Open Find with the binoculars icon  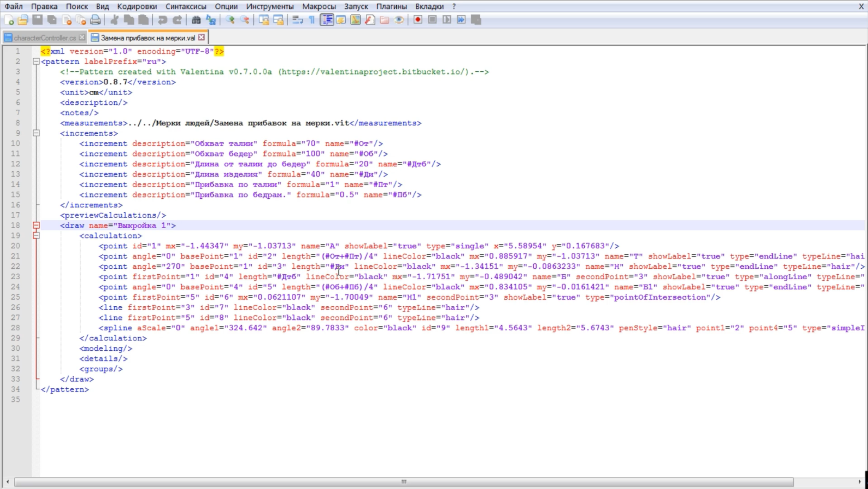click(196, 20)
